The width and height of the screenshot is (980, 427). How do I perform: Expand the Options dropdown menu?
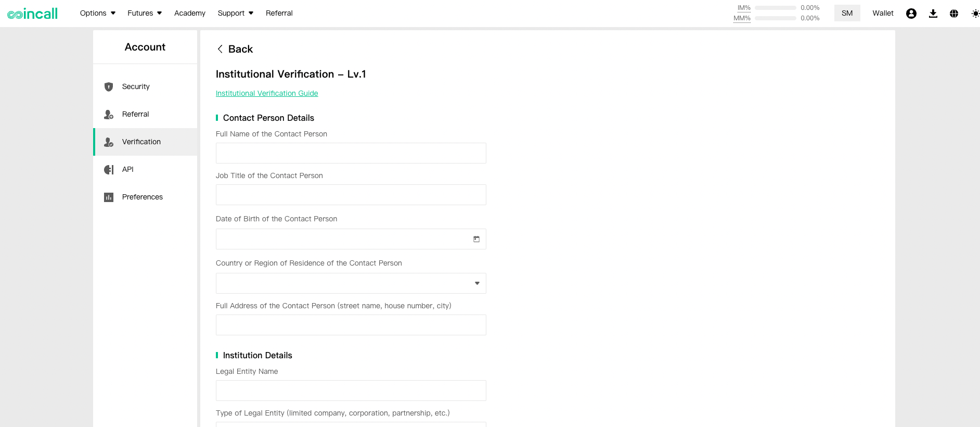tap(98, 13)
